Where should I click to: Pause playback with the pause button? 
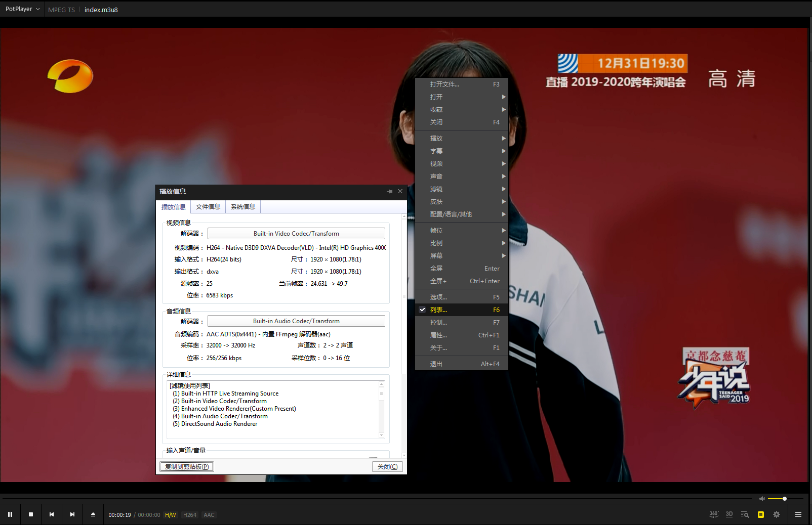coord(10,514)
